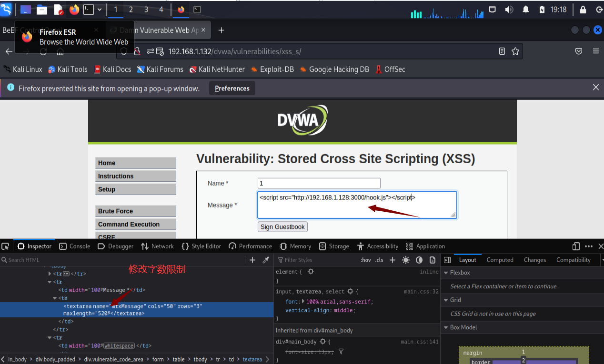The width and height of the screenshot is (604, 364).
Task: Click the Search HTML field
Action: tap(124, 260)
